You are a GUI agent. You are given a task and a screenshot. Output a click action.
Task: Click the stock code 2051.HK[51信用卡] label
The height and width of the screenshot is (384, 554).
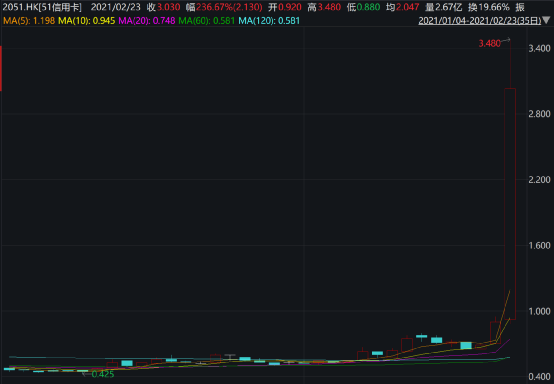[42, 7]
